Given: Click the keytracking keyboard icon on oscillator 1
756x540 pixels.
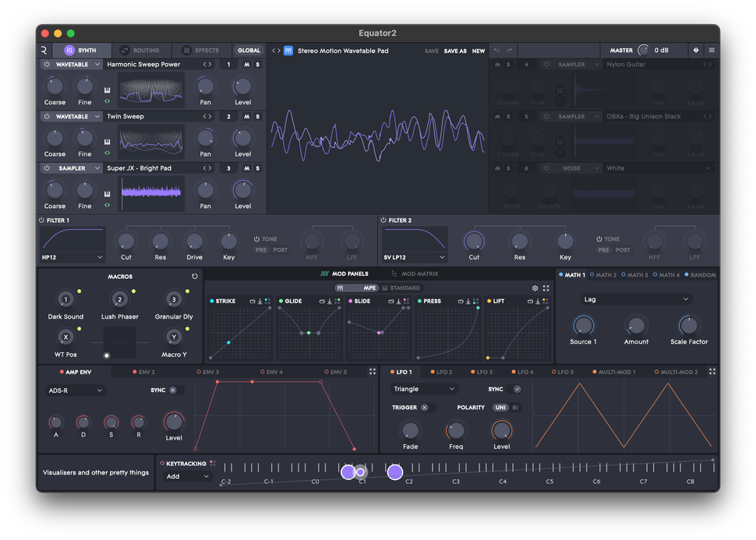Looking at the screenshot, I should [x=106, y=89].
